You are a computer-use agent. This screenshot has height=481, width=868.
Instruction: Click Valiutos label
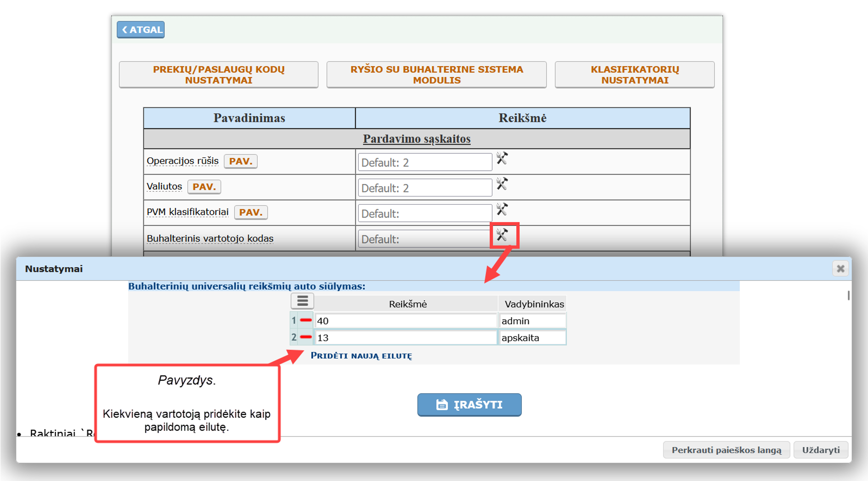164,187
